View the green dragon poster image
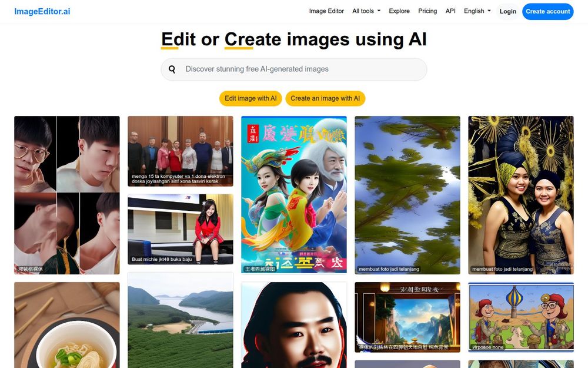 293,194
